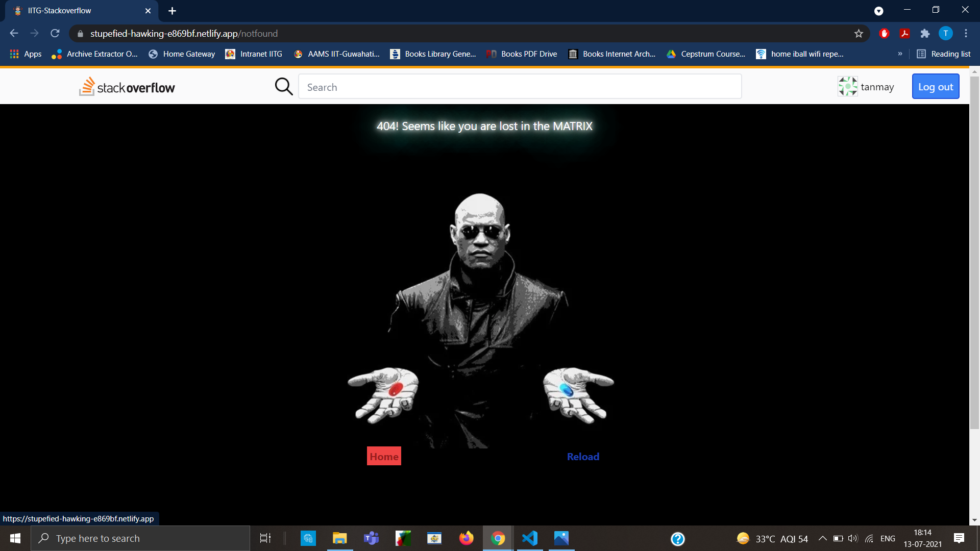The height and width of the screenshot is (551, 980).
Task: Open the Chrome profile avatar T
Action: [945, 34]
